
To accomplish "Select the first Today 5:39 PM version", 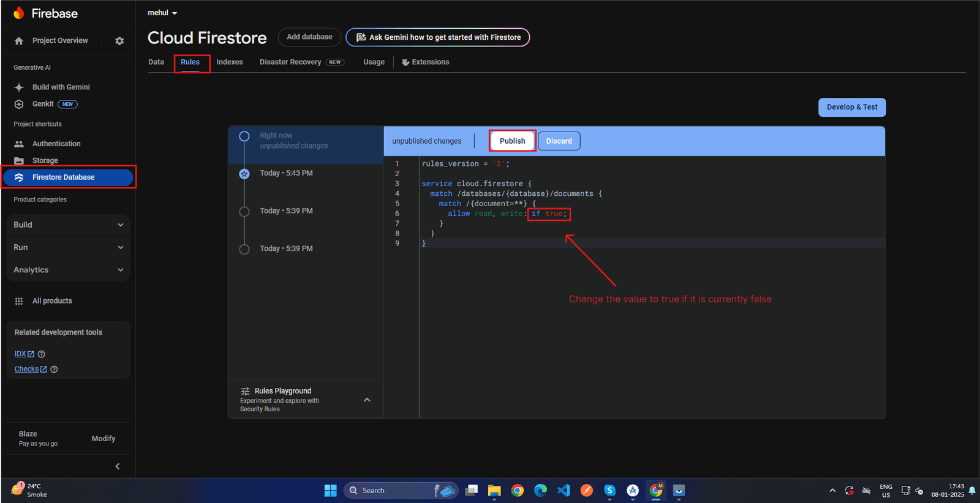I will coord(286,211).
